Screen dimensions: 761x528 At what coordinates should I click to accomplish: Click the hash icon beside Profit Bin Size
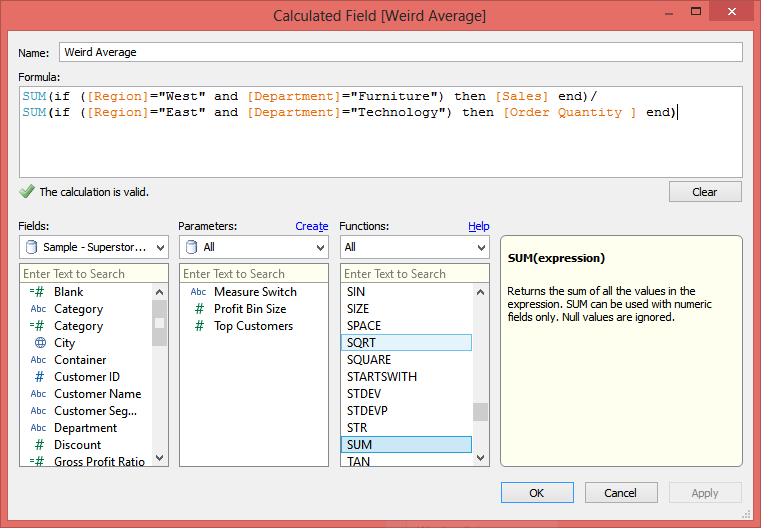[198, 309]
